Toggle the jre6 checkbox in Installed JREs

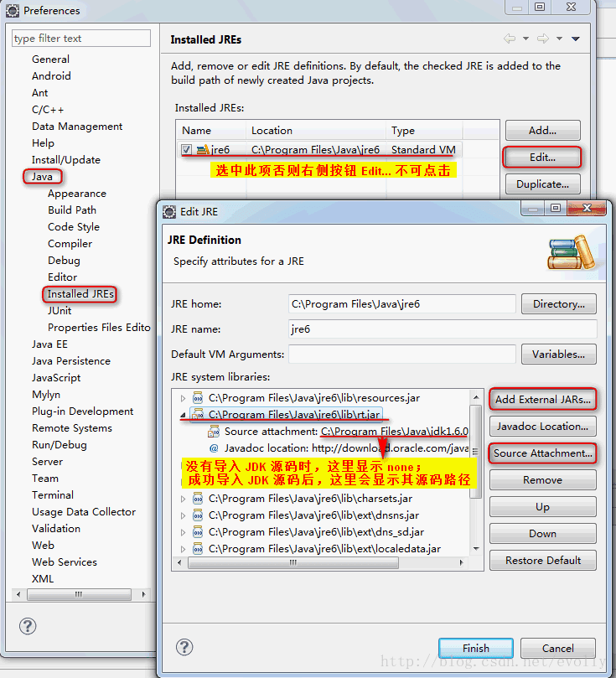(186, 150)
